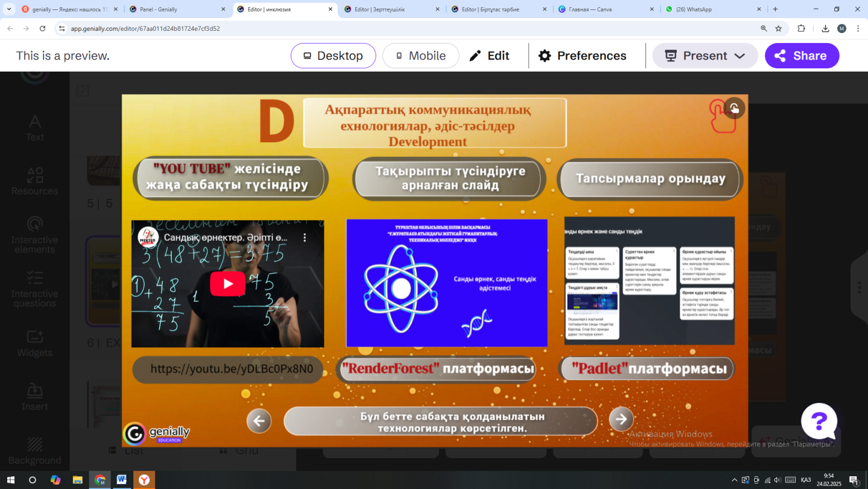Click the Тапсырмалар орындау button
The width and height of the screenshot is (868, 489).
[x=650, y=178]
